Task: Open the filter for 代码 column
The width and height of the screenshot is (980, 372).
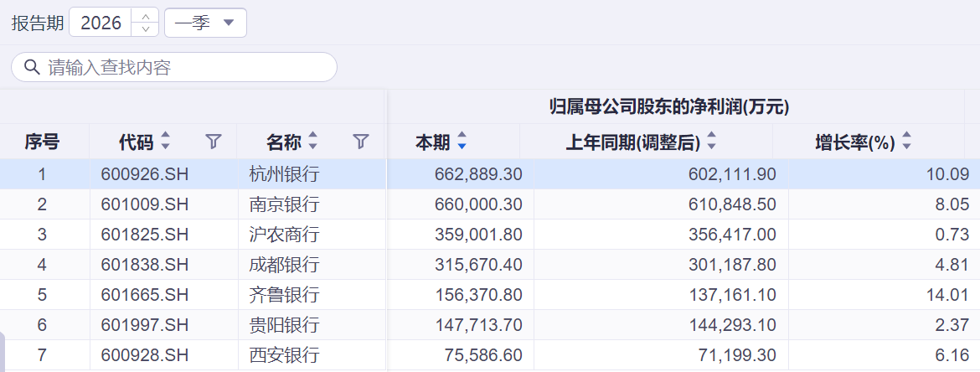Action: [214, 142]
